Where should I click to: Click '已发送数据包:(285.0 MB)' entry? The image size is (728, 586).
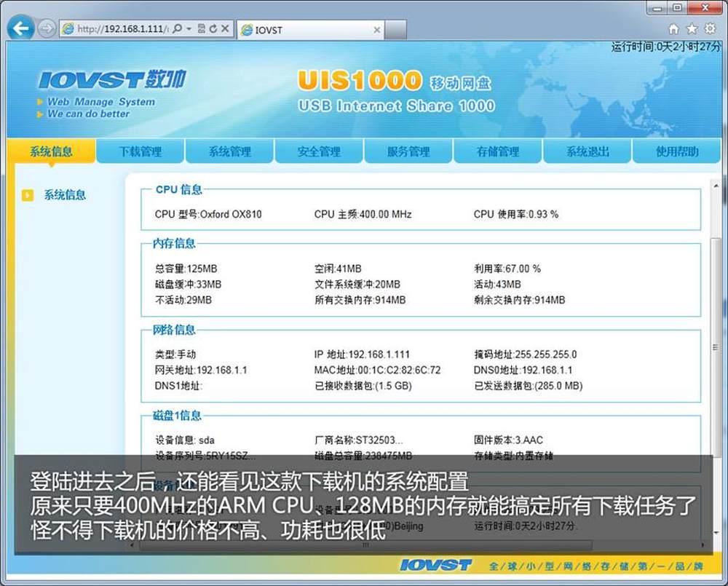click(528, 386)
